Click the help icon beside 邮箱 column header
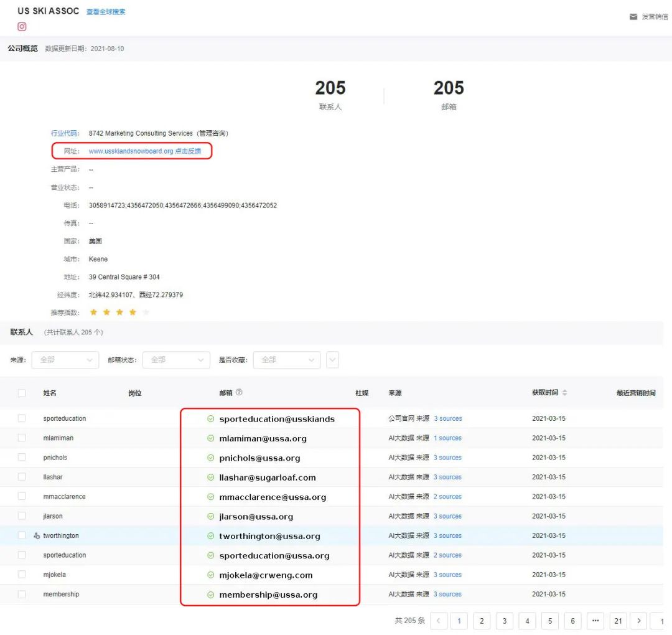Image resolution: width=672 pixels, height=635 pixels. click(239, 392)
